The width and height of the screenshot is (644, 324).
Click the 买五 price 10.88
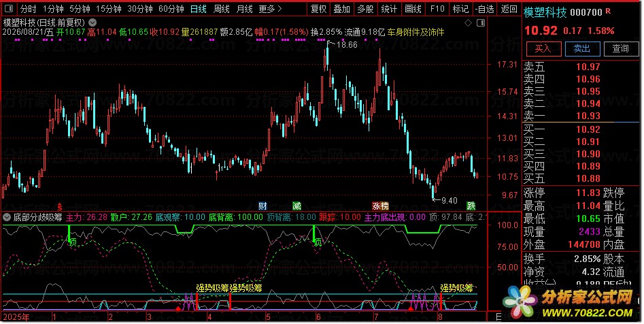coord(588,179)
